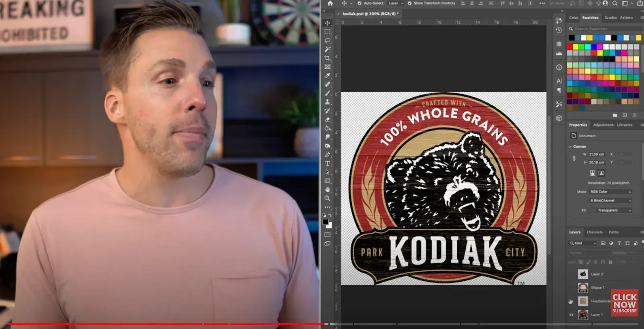Toggle the type layer filter icon

(x=619, y=243)
